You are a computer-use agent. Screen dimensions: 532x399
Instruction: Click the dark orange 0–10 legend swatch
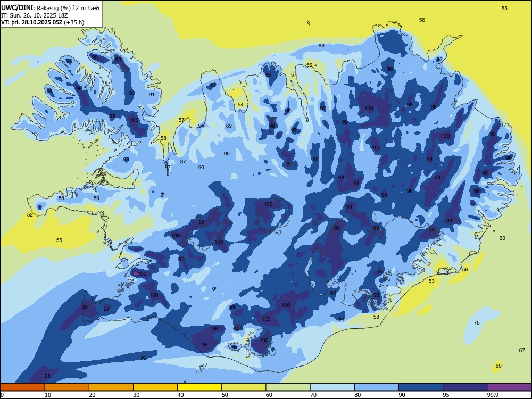22,387
